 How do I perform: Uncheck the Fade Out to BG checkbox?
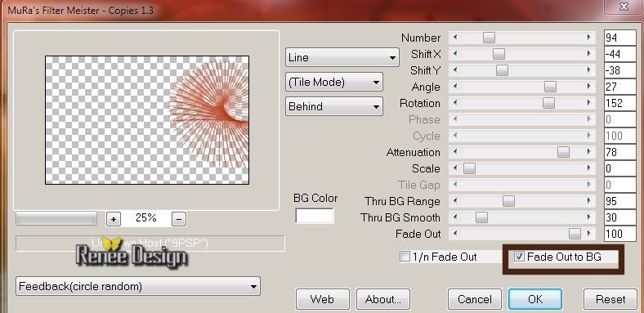click(x=520, y=257)
